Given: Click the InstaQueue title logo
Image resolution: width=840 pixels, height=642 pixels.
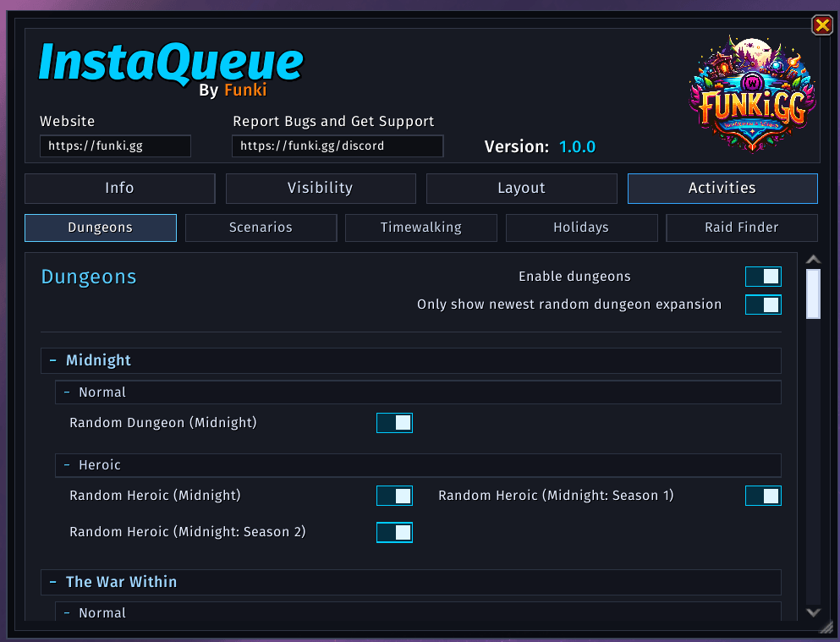Looking at the screenshot, I should (x=172, y=69).
